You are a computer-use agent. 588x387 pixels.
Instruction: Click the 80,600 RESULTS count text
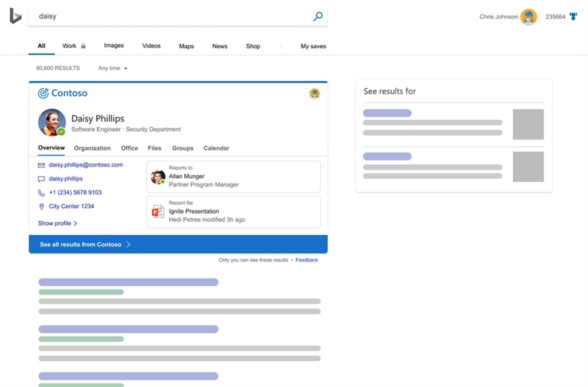click(58, 68)
